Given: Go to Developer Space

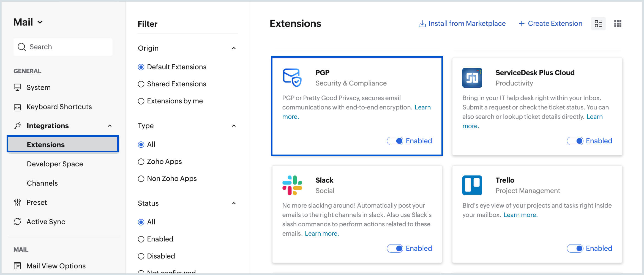Looking at the screenshot, I should 55,164.
